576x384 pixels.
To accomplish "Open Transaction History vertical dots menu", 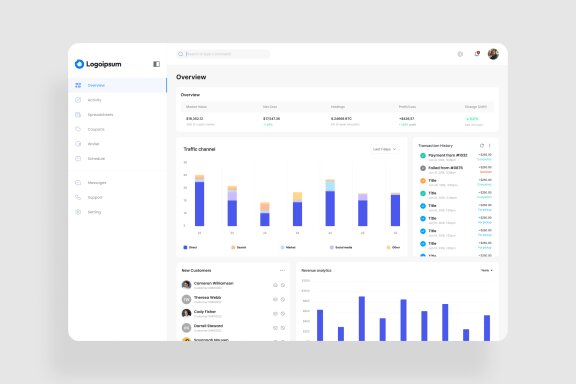I will pos(489,146).
